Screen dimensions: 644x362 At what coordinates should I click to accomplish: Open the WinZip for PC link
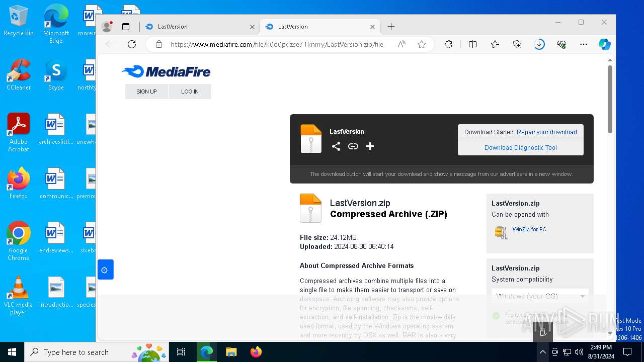coord(529,229)
